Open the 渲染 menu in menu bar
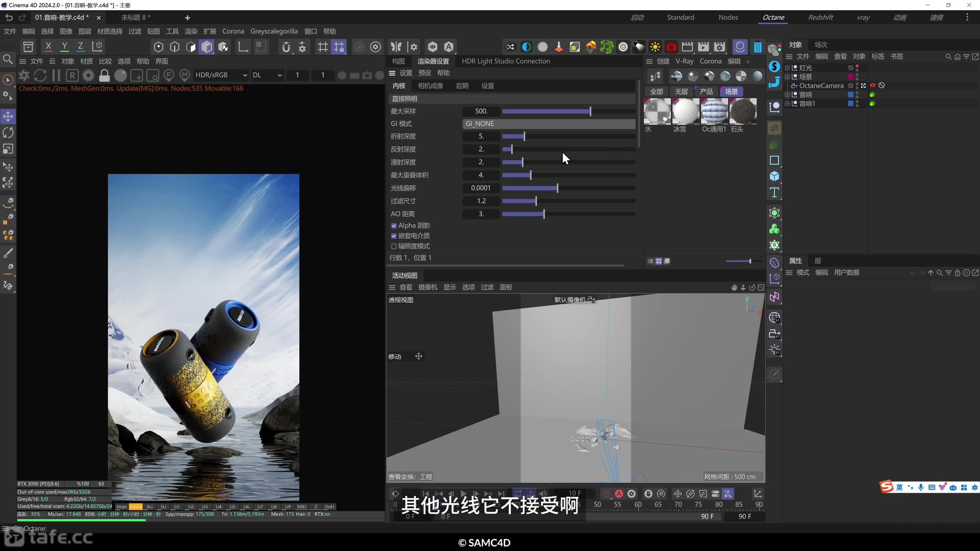This screenshot has height=551, width=980. [x=191, y=31]
